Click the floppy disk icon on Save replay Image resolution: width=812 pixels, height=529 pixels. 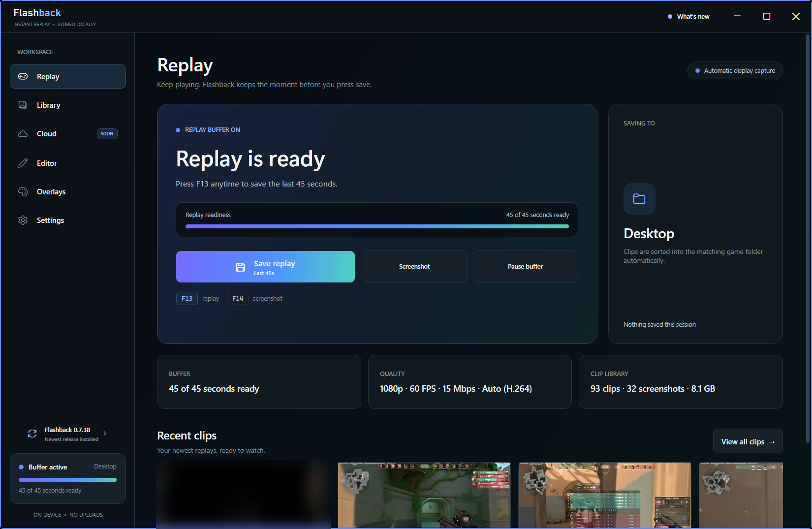[x=240, y=267]
